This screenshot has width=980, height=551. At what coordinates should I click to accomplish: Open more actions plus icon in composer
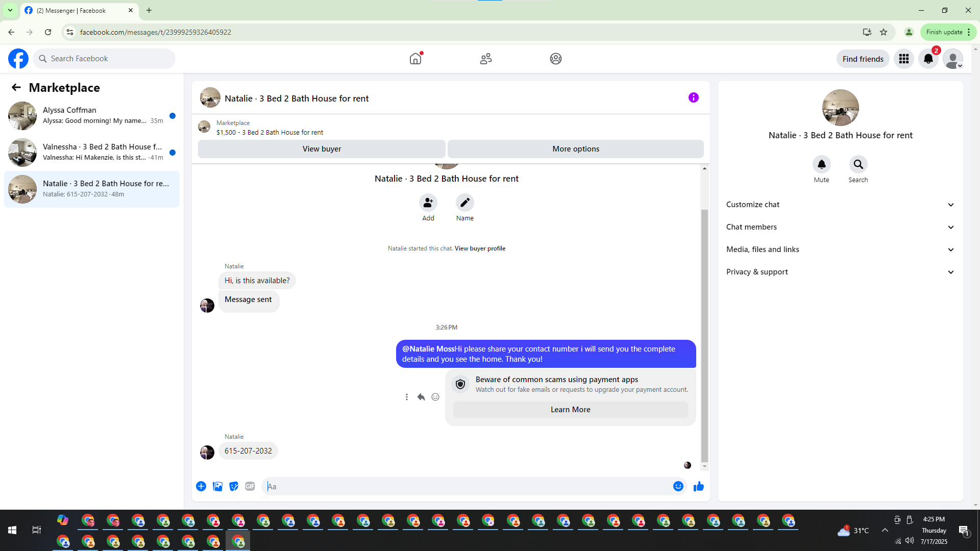pyautogui.click(x=201, y=486)
